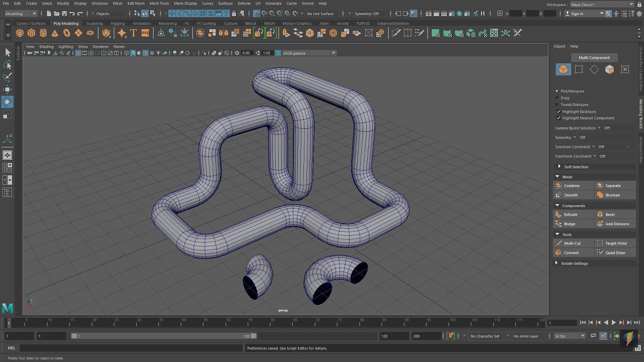644x362 pixels.
Task: Open the 24 fps frame rate dropdown
Action: coord(570,336)
